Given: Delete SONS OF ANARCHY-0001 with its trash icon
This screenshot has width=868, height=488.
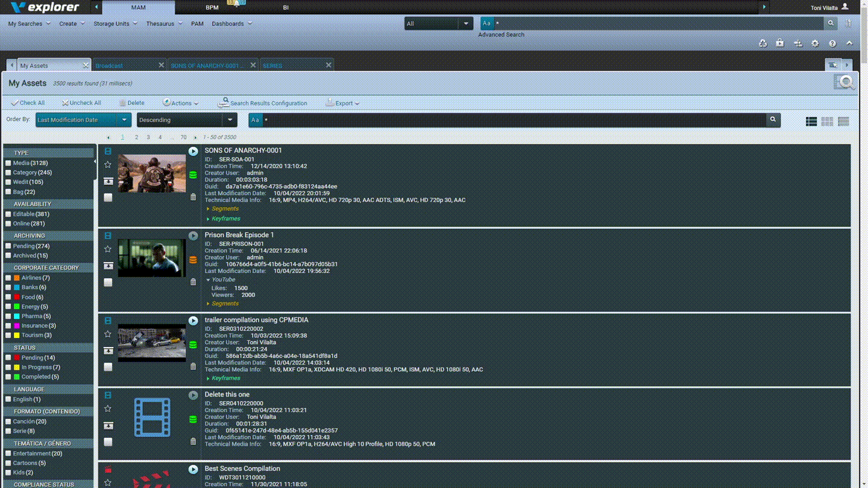Looking at the screenshot, I should (x=193, y=197).
